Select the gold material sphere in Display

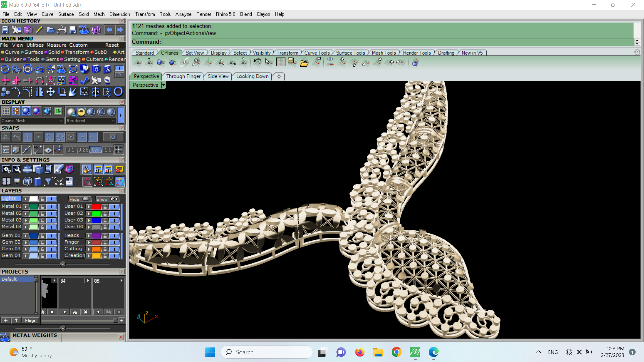pyautogui.click(x=81, y=112)
